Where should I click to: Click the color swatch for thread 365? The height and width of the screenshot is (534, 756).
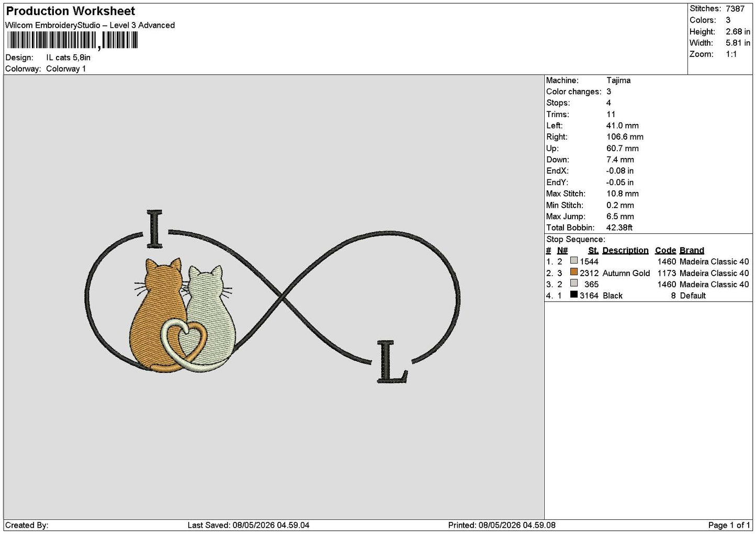tap(574, 283)
